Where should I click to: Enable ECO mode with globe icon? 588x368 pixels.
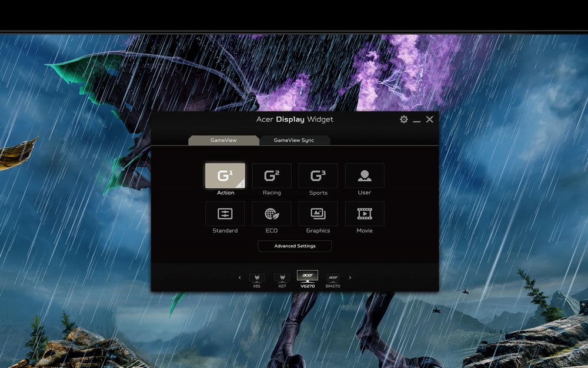272,214
